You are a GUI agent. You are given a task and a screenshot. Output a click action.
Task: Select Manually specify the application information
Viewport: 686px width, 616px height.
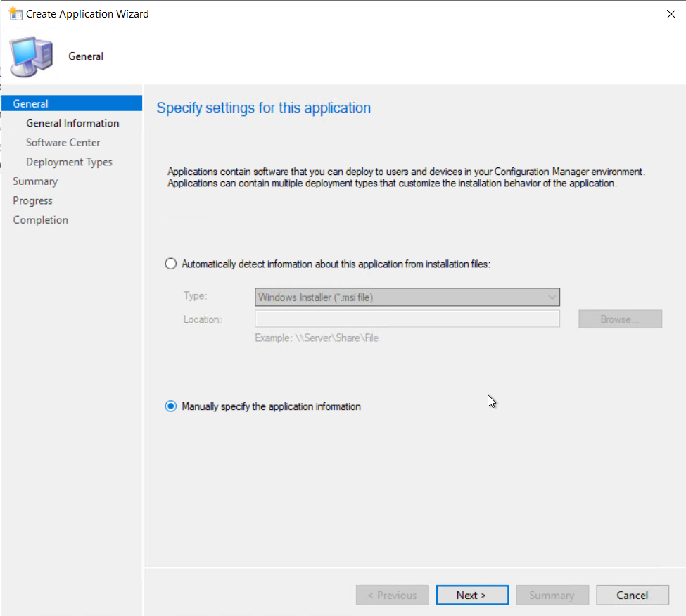[x=170, y=406]
